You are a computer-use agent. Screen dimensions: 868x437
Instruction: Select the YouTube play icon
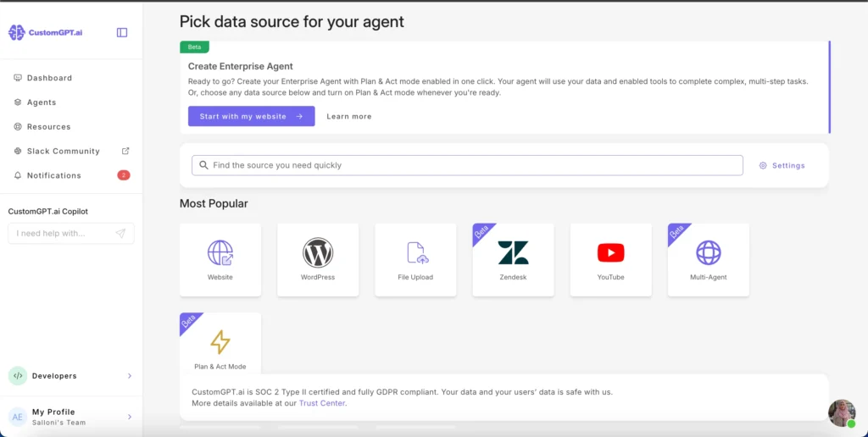(610, 252)
